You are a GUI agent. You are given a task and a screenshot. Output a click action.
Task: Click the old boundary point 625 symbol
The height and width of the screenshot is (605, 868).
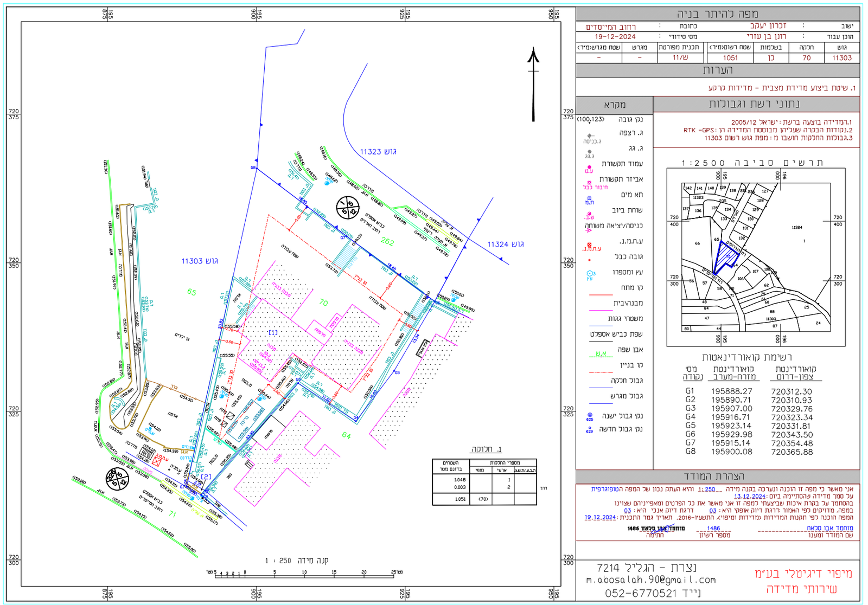coord(590,416)
